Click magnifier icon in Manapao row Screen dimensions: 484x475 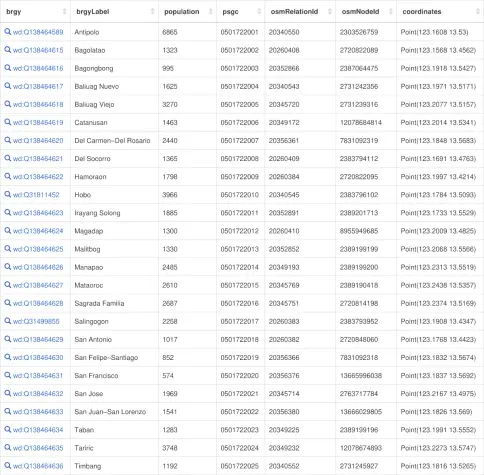(7, 267)
